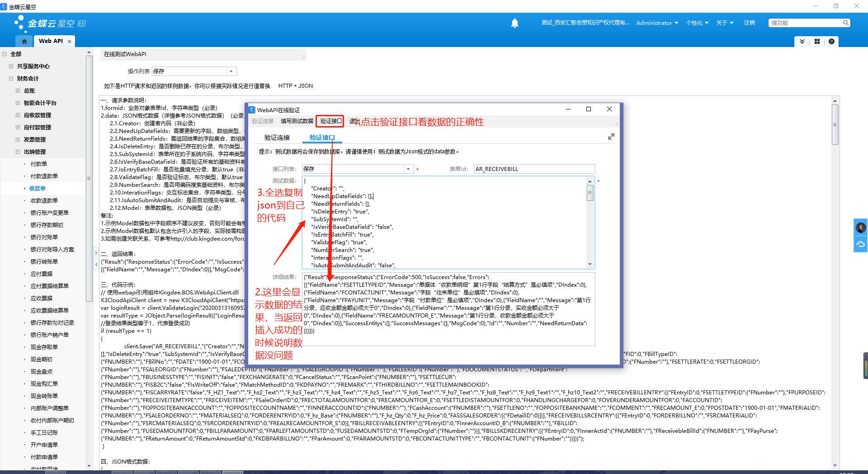This screenshot has width=868, height=474.
Task: Open the 操作列表 dropdown arrow
Action: click(x=231, y=71)
